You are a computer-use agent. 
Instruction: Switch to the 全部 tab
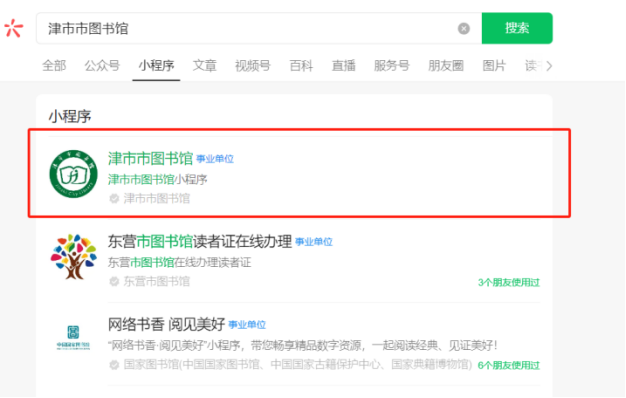click(x=54, y=65)
